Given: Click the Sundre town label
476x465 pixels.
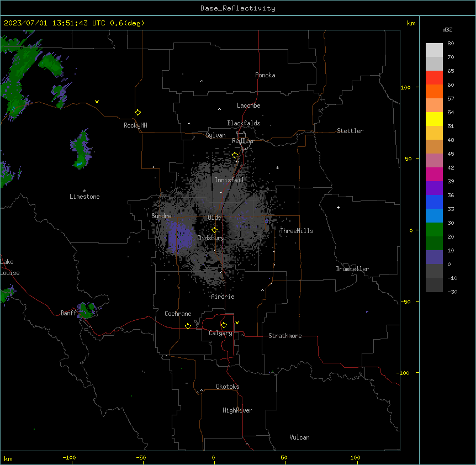Looking at the screenshot, I should pos(161,216).
